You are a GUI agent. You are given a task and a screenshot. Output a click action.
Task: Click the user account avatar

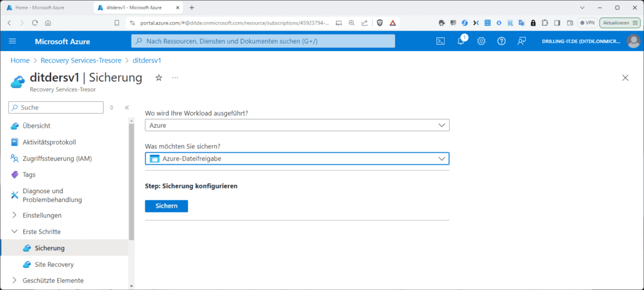(633, 41)
